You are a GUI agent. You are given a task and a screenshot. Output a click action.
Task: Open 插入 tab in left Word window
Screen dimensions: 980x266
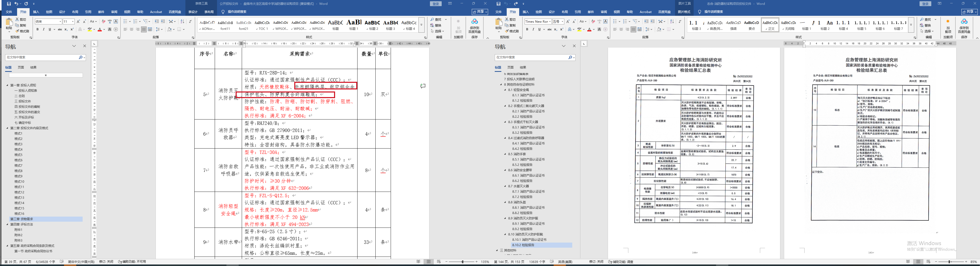click(36, 12)
